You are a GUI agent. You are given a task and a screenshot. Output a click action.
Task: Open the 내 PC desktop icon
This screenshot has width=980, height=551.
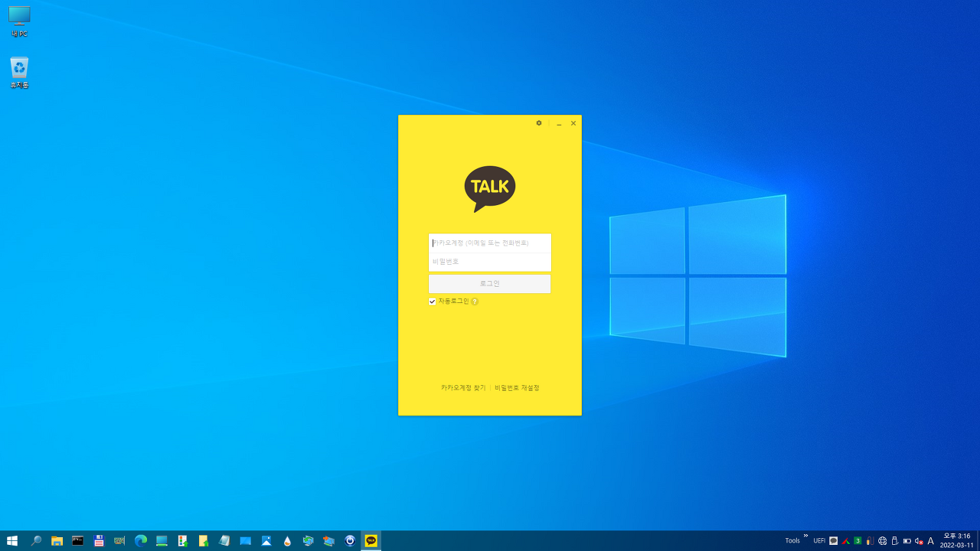click(x=19, y=21)
